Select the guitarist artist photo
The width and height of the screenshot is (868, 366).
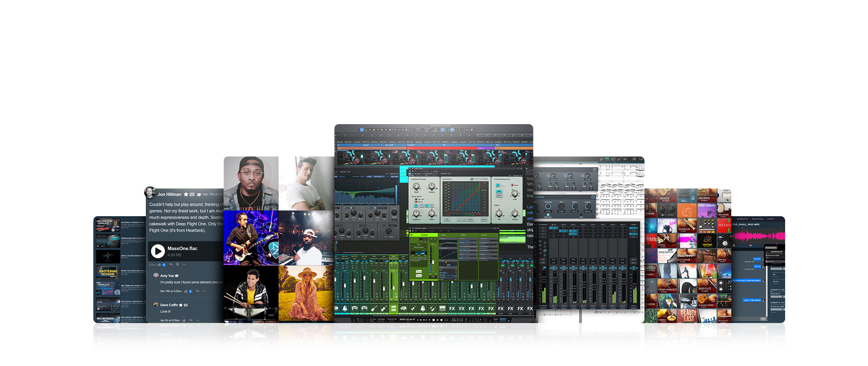[251, 238]
